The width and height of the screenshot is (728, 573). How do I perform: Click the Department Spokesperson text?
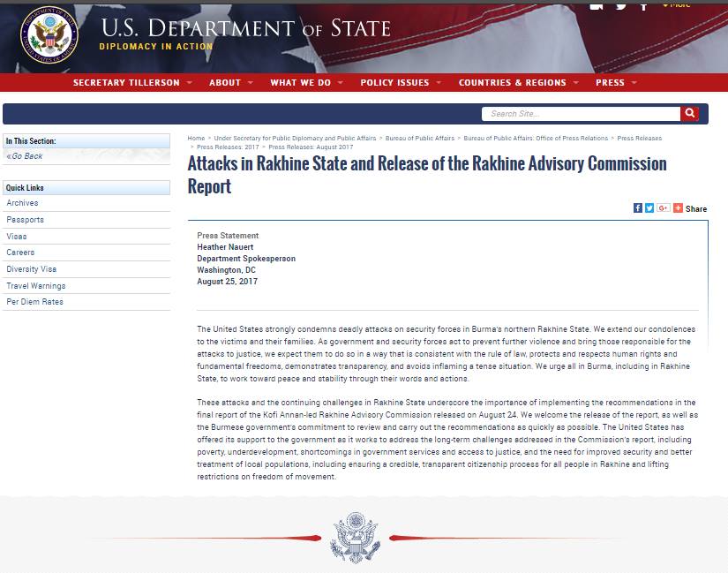246,259
